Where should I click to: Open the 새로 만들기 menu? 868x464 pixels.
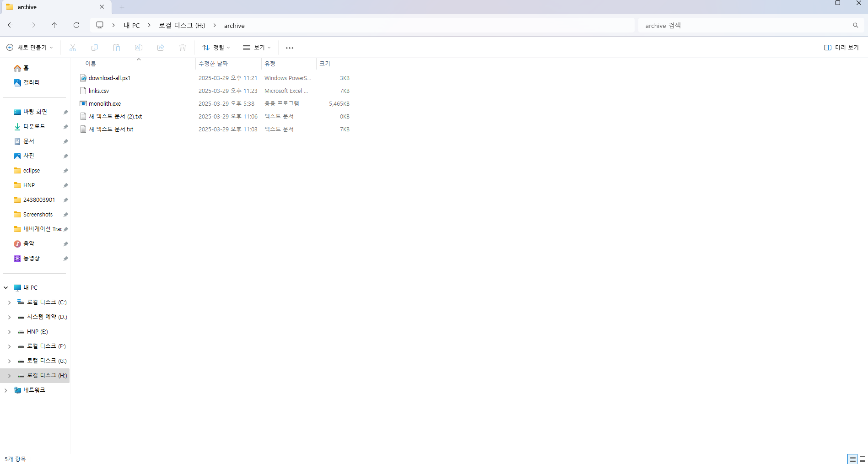click(x=30, y=48)
